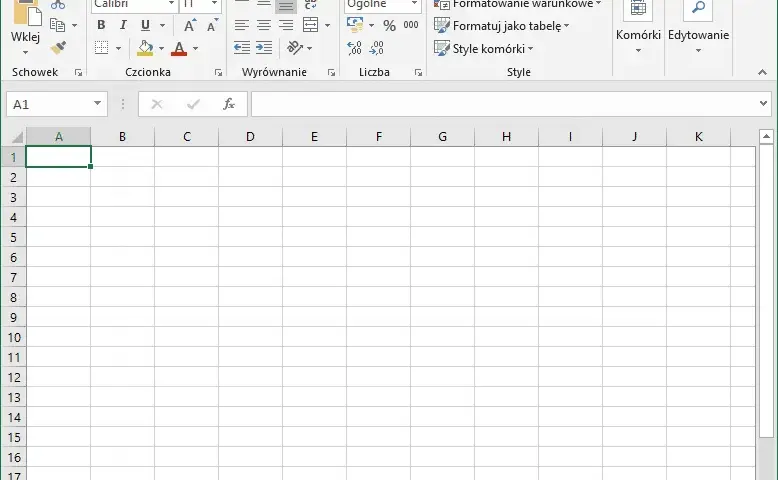Decrease font size with the smaller A
The width and height of the screenshot is (778, 480).
(x=212, y=25)
